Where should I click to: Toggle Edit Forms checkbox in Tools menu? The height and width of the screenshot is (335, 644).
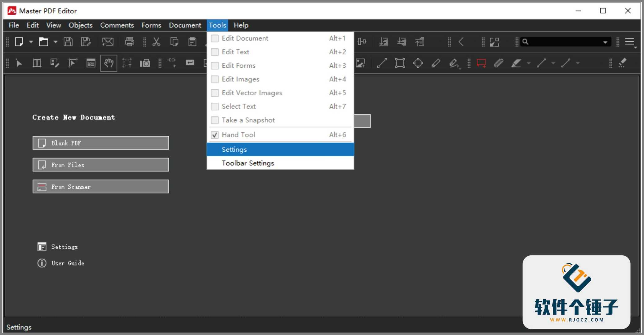tap(215, 65)
